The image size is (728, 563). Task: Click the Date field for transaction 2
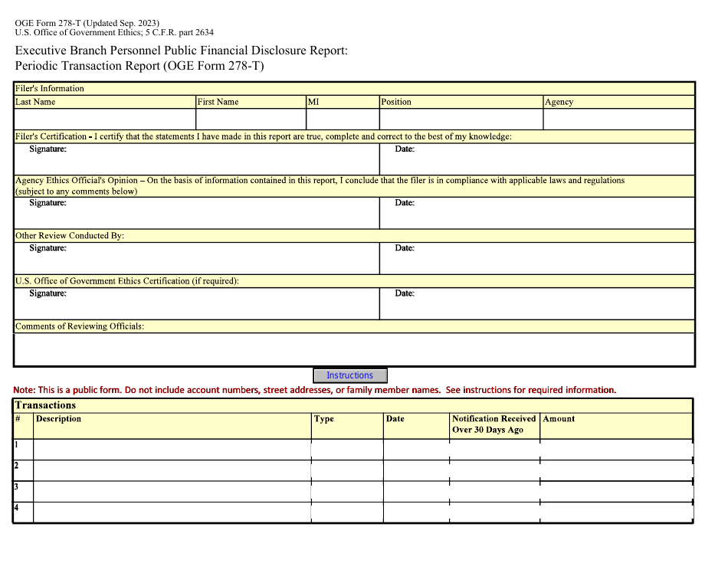click(x=416, y=470)
